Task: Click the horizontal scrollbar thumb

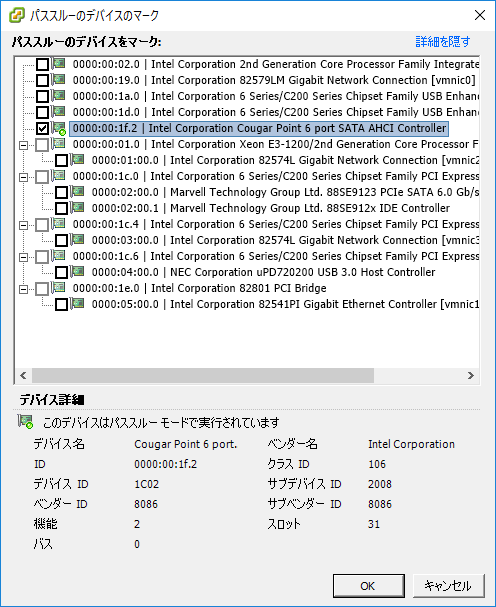Action: (x=203, y=375)
